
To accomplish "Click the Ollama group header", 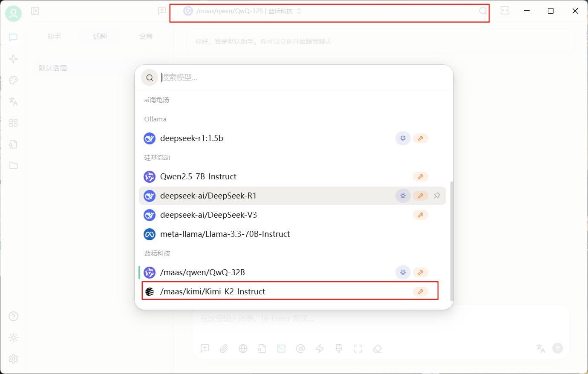I will click(155, 119).
